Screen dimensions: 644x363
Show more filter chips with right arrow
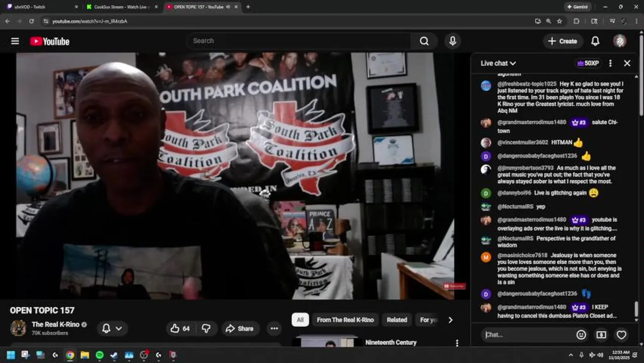[450, 320]
